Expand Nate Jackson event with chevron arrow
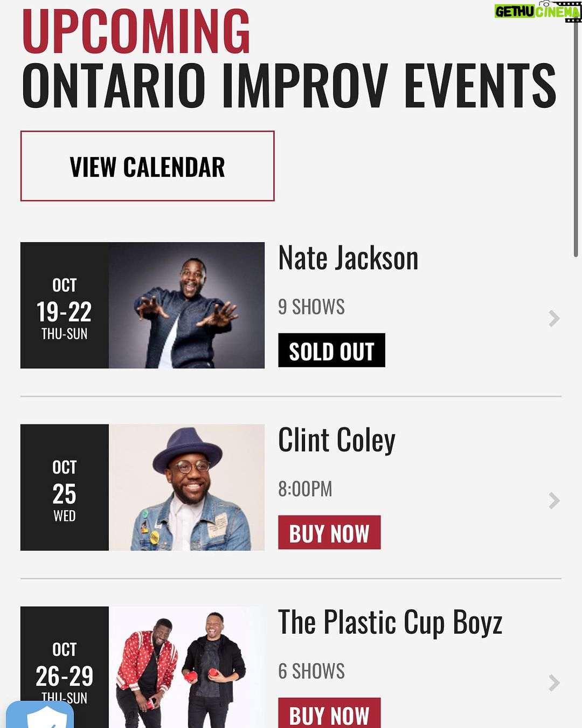 pyautogui.click(x=554, y=318)
